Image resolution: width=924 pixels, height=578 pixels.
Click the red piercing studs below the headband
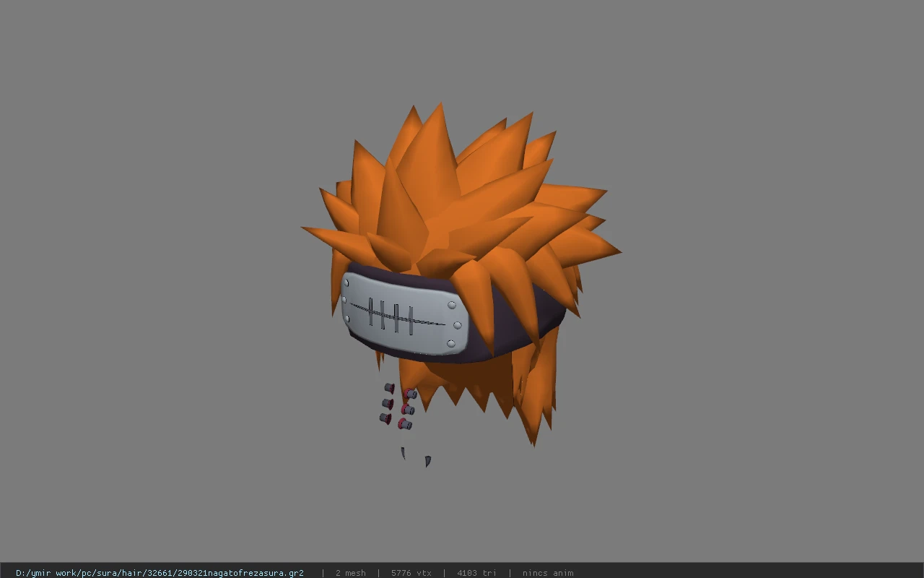(x=398, y=407)
